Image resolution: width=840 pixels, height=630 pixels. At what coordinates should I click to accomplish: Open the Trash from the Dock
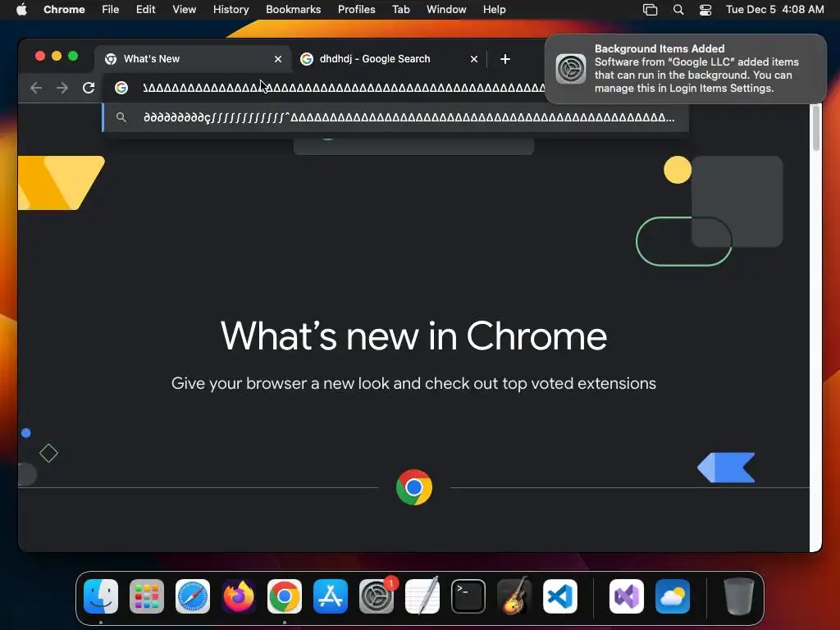(739, 596)
